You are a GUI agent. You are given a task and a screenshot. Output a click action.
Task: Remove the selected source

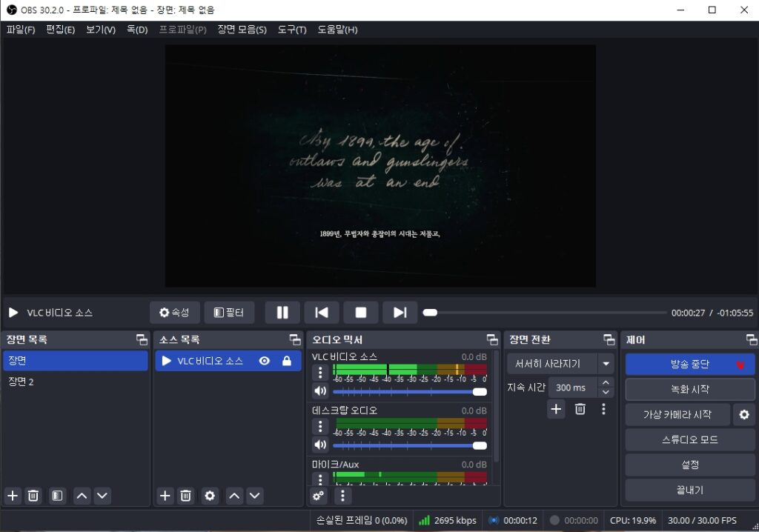click(x=185, y=496)
